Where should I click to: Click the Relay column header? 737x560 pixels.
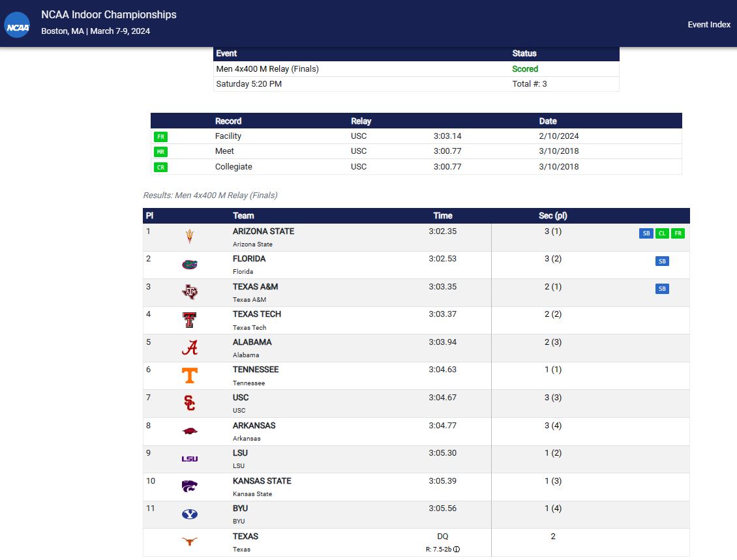click(361, 121)
